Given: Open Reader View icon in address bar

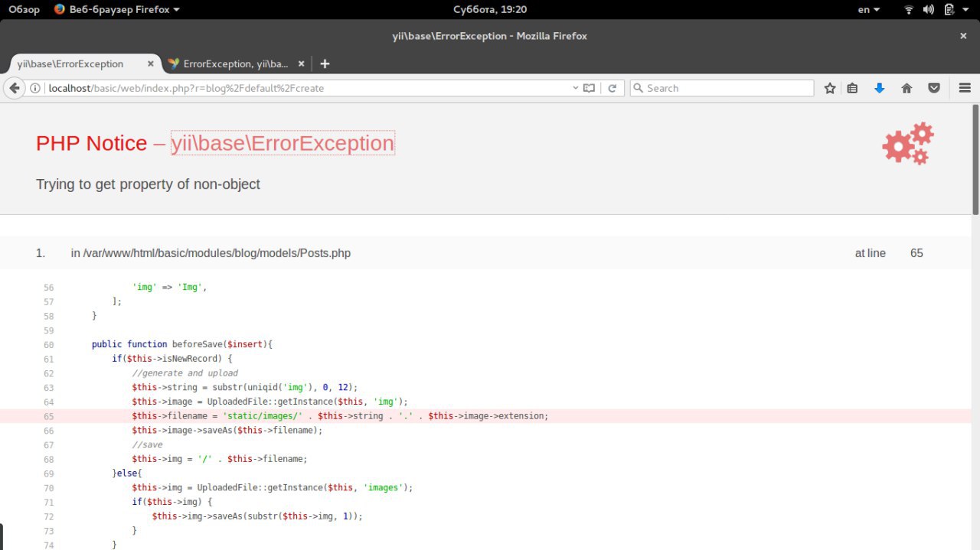Looking at the screenshot, I should 589,88.
